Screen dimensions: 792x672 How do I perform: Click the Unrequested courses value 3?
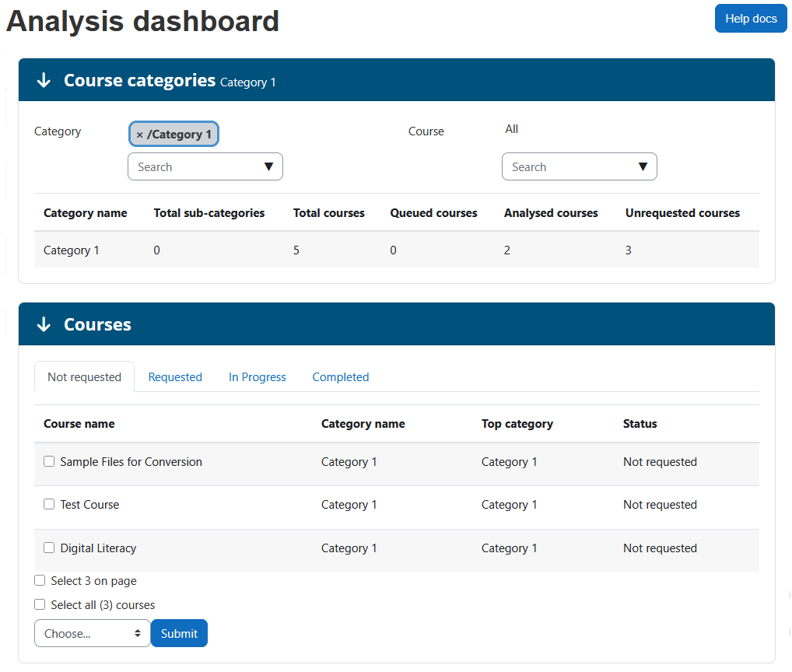(x=629, y=250)
